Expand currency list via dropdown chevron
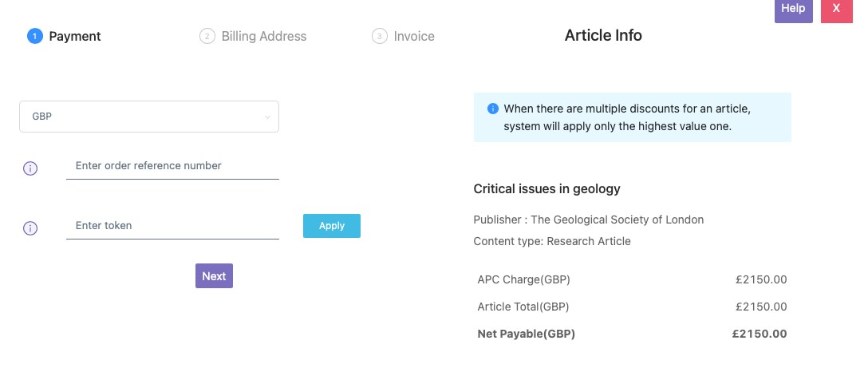Screen dimensions: 868x380 [x=267, y=117]
